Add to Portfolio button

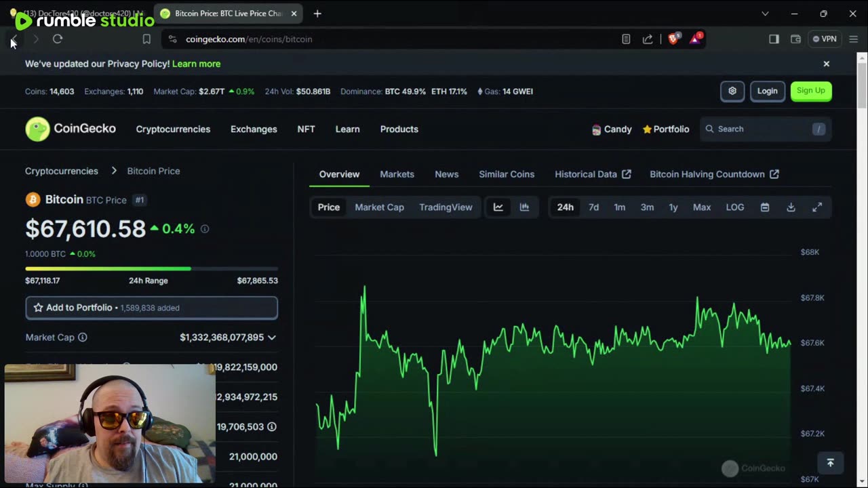coord(151,308)
